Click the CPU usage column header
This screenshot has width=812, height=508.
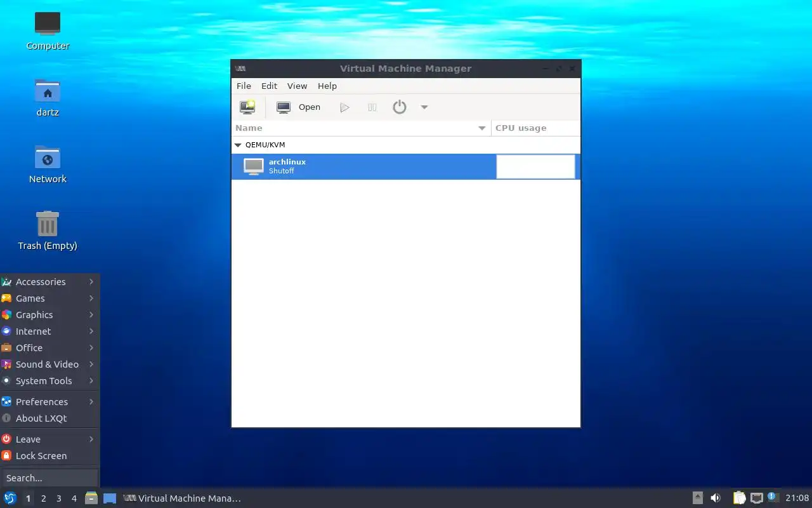[x=536, y=128]
